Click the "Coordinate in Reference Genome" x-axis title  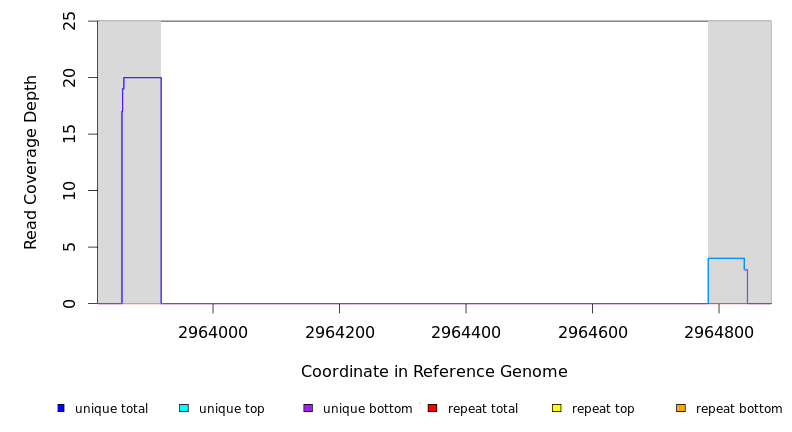click(x=434, y=372)
